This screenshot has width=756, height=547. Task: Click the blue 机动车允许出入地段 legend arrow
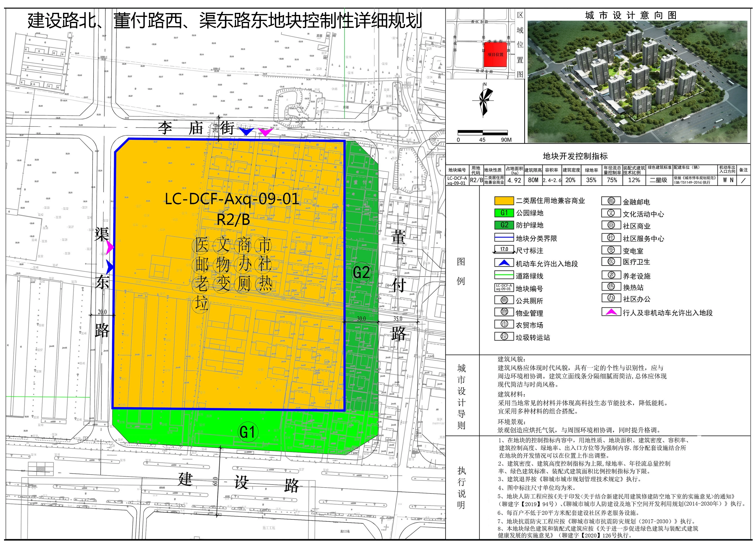click(x=504, y=263)
